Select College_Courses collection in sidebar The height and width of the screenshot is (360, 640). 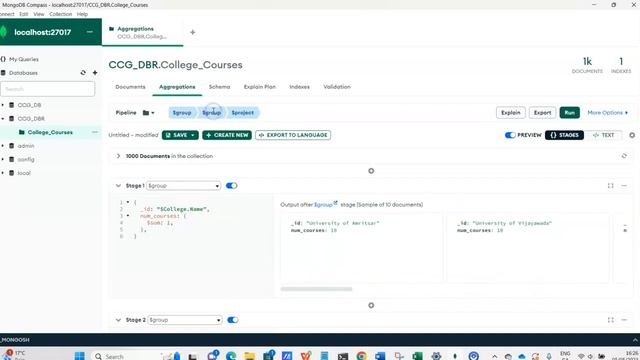50,132
